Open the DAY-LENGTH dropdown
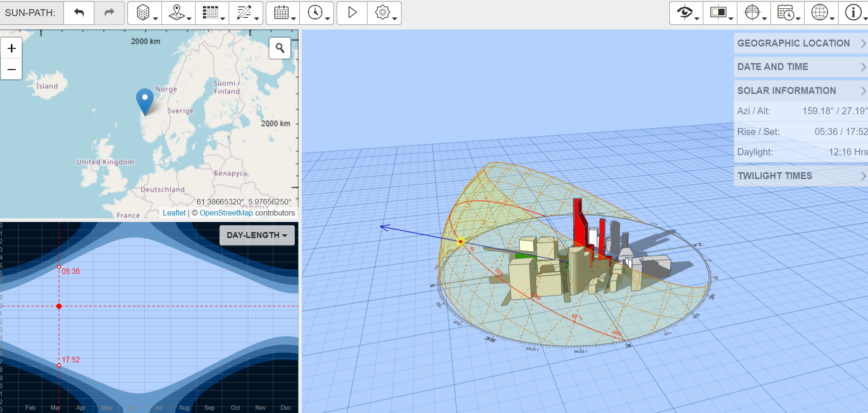Viewport: 868px width, 413px height. pyautogui.click(x=257, y=235)
